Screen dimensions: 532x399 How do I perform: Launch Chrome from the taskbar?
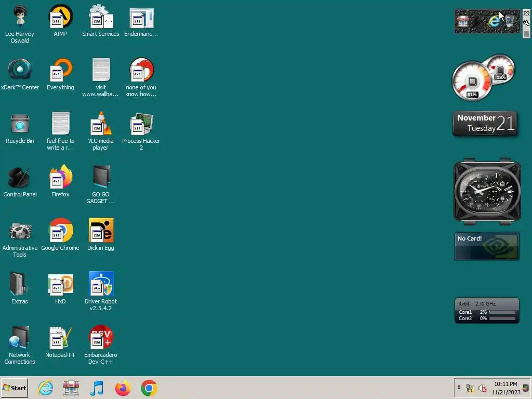coord(149,388)
